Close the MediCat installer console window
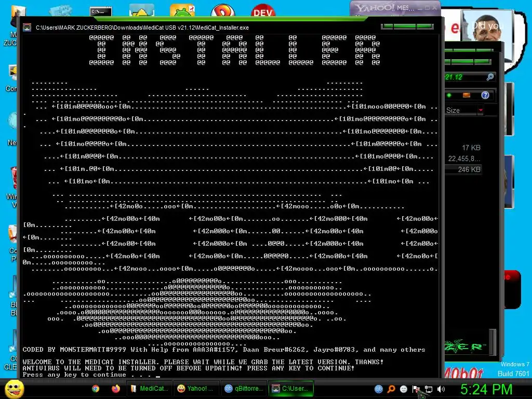 pos(425,26)
